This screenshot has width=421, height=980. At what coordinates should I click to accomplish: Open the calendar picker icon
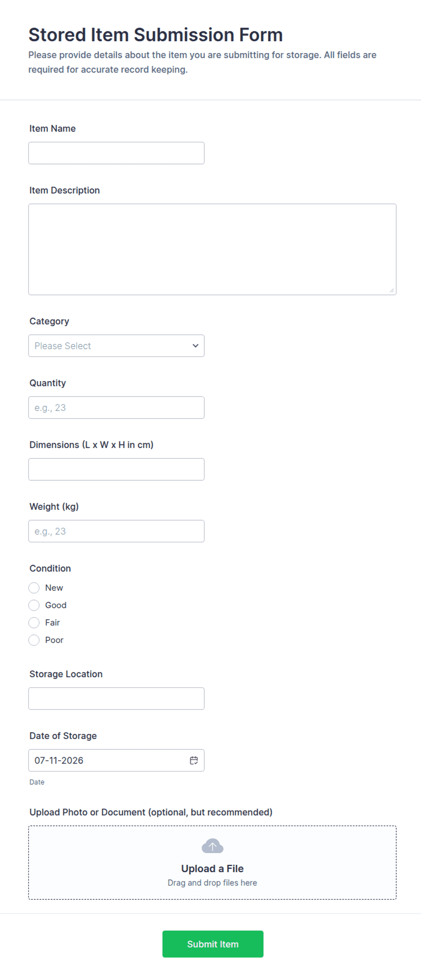pos(194,760)
